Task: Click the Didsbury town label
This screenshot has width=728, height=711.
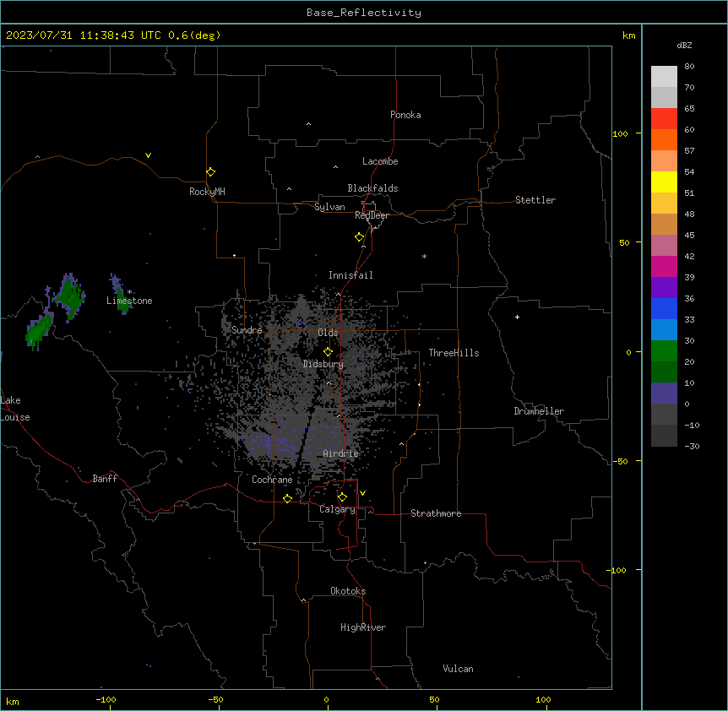Action: tap(323, 364)
